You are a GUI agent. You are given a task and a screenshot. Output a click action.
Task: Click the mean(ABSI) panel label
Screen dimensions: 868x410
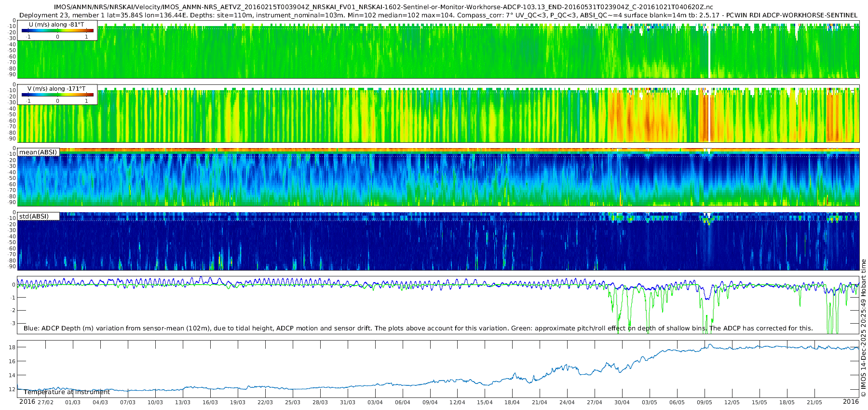(38, 152)
